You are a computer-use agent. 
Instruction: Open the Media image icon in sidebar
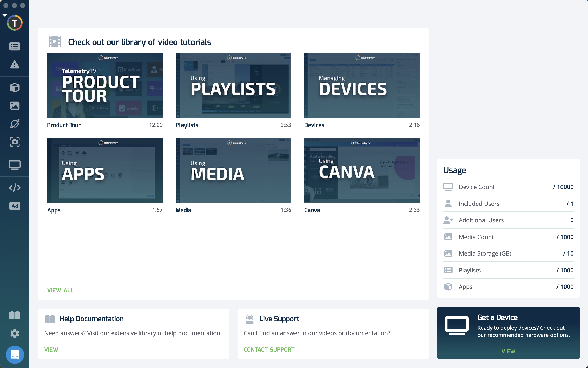(x=15, y=106)
